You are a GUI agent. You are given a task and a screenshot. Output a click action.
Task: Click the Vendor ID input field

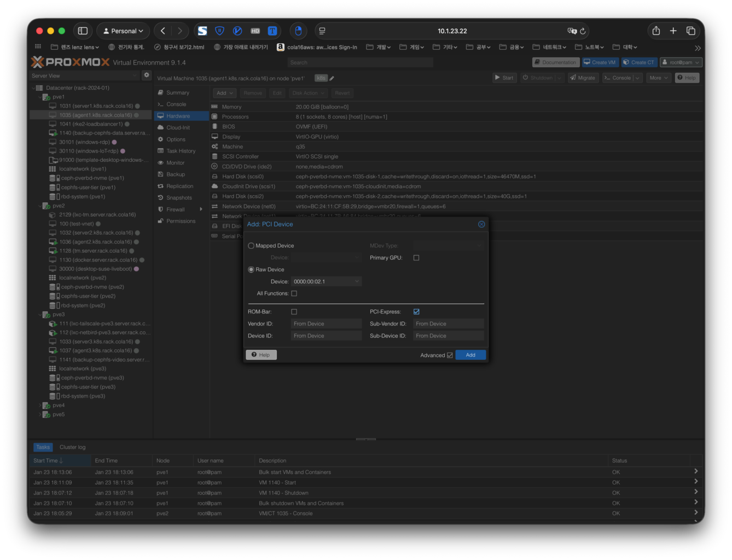(x=327, y=324)
